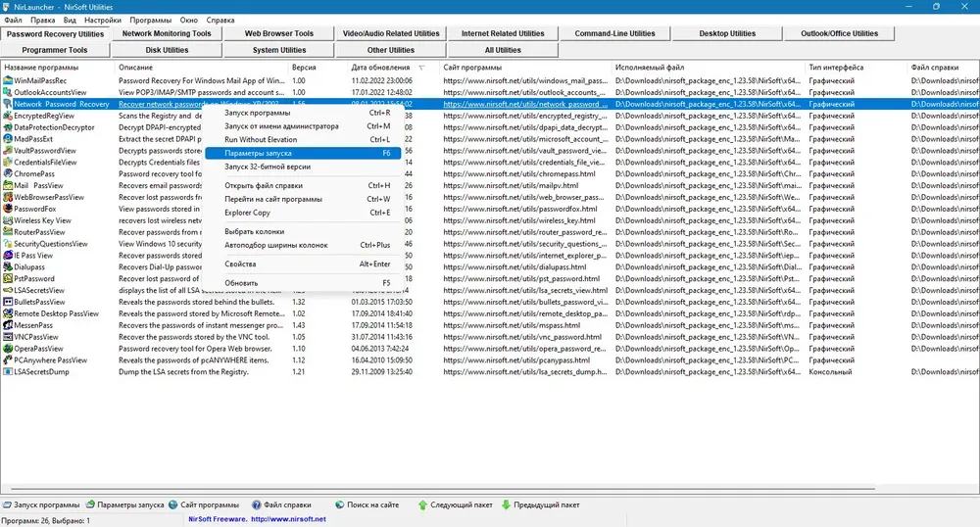
Task: Sort by the 'Название программы' column header
Action: pyautogui.click(x=58, y=68)
